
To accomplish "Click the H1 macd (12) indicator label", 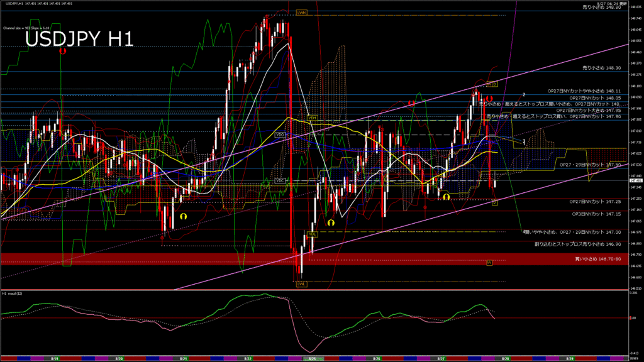I will point(13,293).
